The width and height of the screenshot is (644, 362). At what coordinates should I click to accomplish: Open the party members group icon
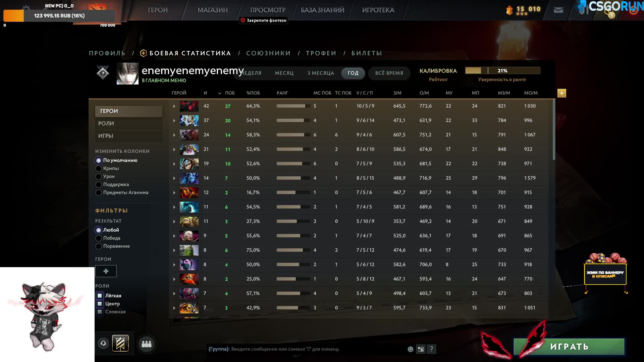[x=147, y=344]
